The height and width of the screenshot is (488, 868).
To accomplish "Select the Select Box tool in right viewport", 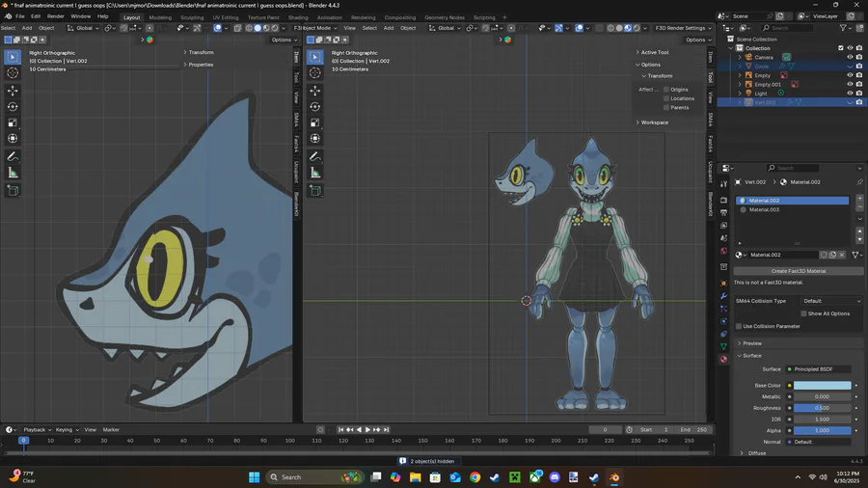I will point(315,57).
